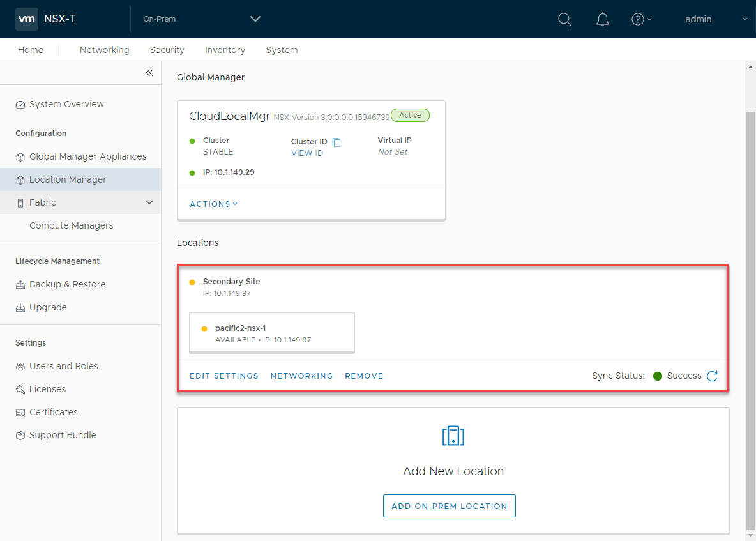Screen dimensions: 756x541
Task: Click the Certificates sidebar icon
Action: click(20, 412)
